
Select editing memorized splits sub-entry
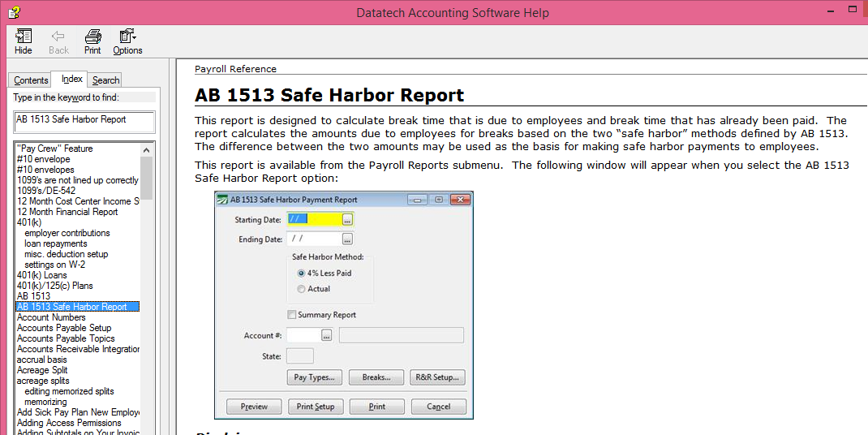click(69, 390)
